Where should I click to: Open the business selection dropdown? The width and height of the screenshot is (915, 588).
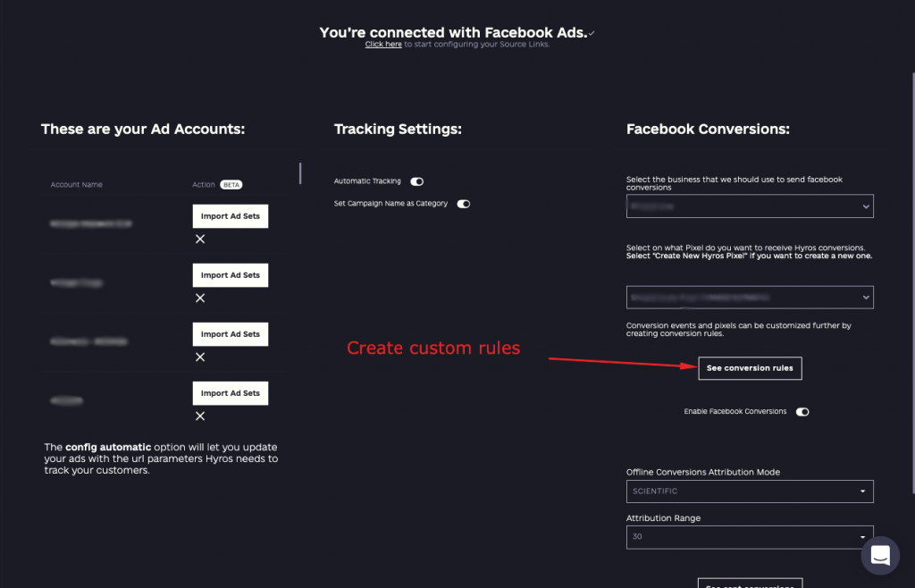click(750, 206)
